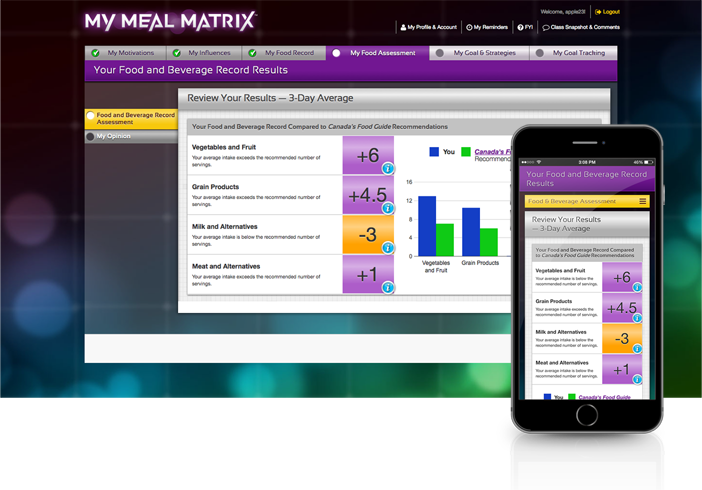
Task: Click desktop Meat and Alternatives heading
Action: pos(226,266)
